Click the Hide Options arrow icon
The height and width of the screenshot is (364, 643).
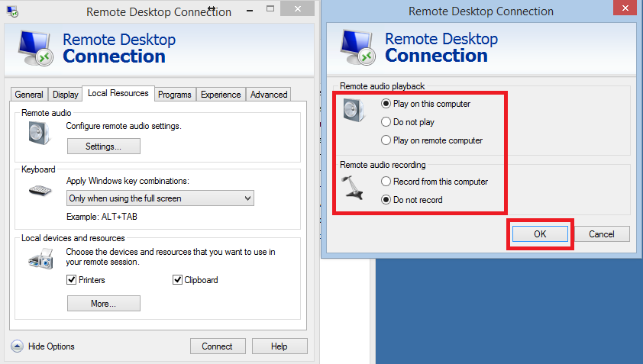[x=17, y=346]
